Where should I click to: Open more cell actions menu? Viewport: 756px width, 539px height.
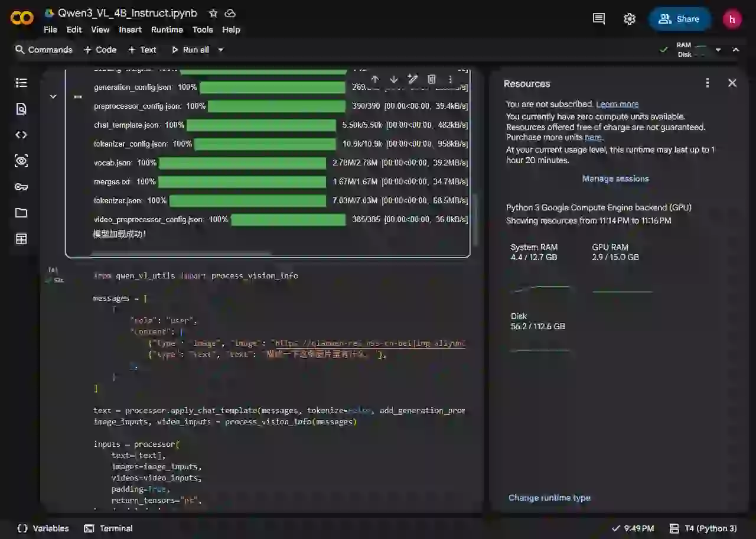click(450, 79)
